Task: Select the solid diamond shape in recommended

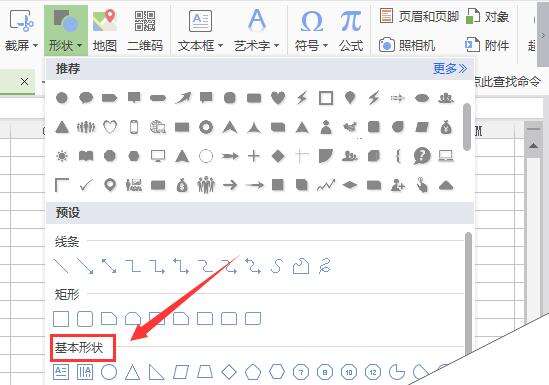Action: click(278, 156)
